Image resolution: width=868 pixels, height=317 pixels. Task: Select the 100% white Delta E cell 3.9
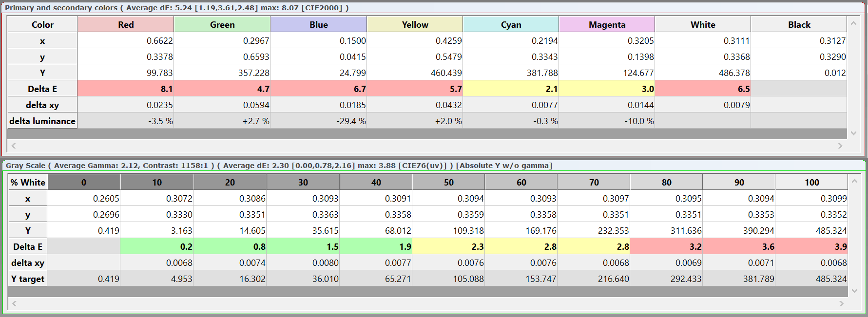(x=812, y=246)
